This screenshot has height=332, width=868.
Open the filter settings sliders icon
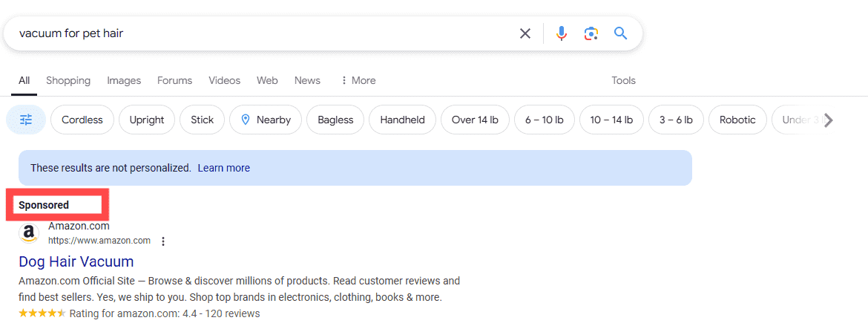click(26, 120)
